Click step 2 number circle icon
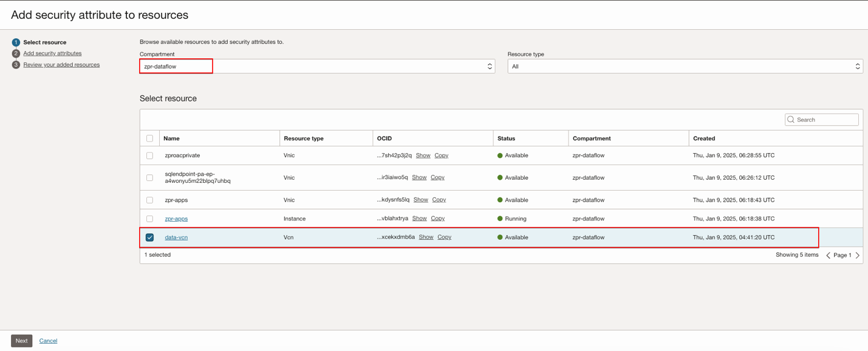The height and width of the screenshot is (351, 868). 16,53
